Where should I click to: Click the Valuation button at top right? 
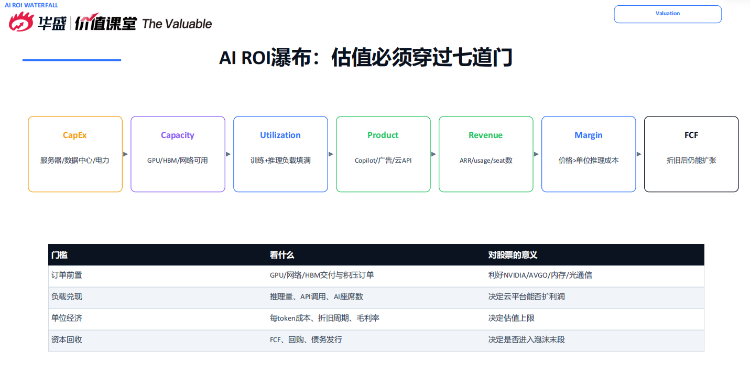pos(667,14)
